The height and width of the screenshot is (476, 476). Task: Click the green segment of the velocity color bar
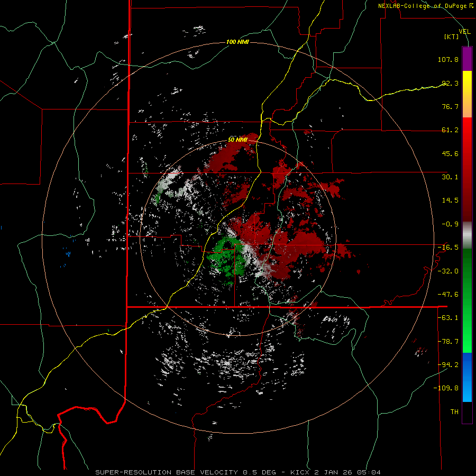(x=467, y=300)
